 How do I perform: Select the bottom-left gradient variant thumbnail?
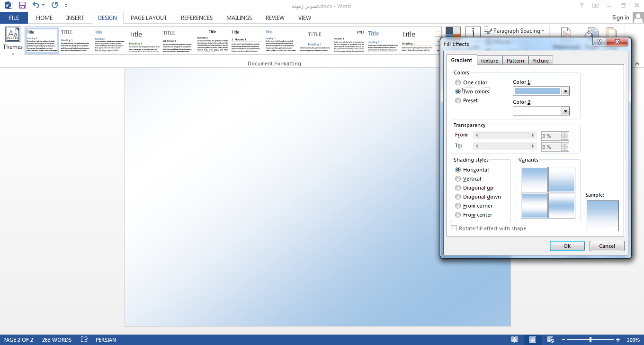[534, 206]
